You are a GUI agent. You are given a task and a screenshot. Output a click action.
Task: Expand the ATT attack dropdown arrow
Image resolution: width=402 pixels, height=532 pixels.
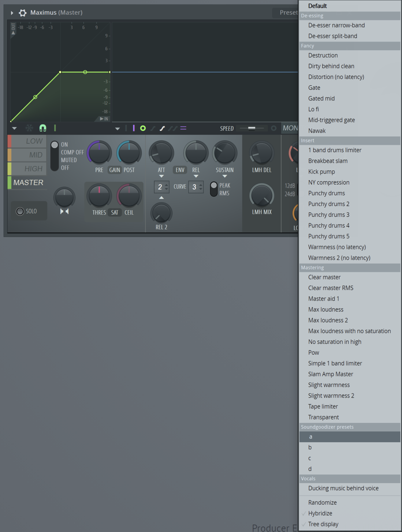point(161,176)
